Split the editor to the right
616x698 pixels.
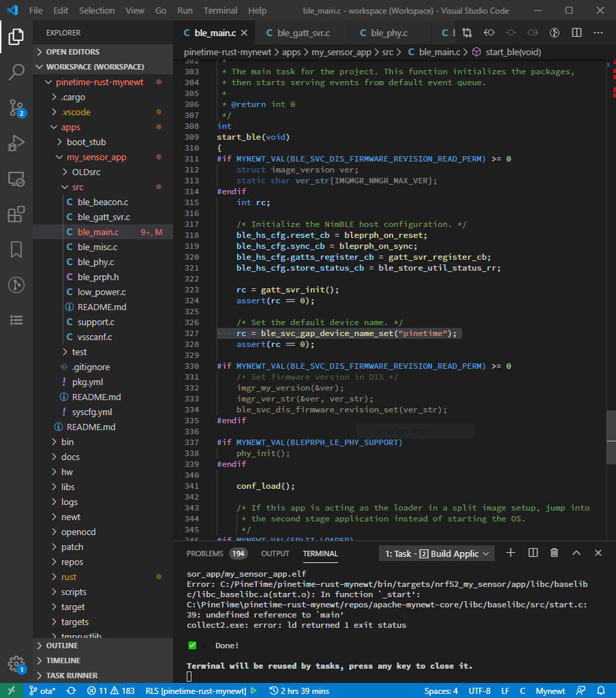tap(576, 33)
